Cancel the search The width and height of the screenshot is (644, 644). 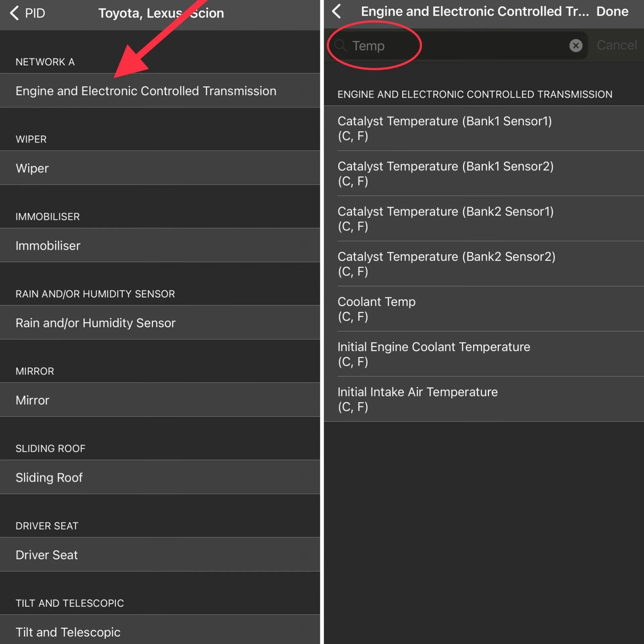coord(616,45)
